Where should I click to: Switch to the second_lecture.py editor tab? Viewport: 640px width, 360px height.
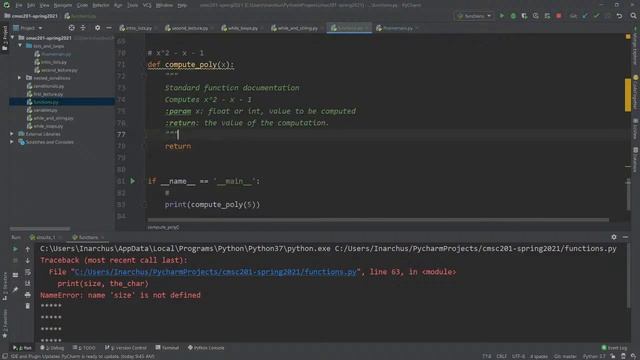[189, 28]
